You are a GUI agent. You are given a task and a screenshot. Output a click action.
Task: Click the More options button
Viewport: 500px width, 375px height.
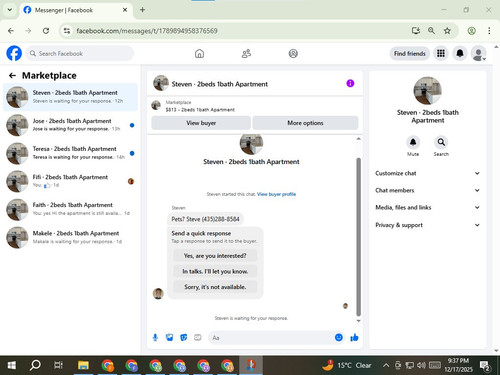click(x=305, y=123)
